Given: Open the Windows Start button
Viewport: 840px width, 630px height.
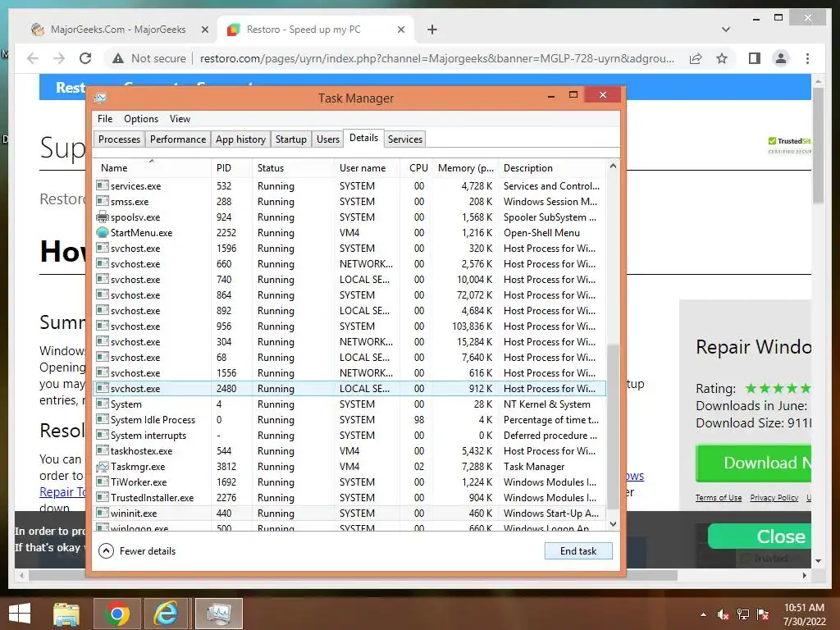Looking at the screenshot, I should (20, 614).
